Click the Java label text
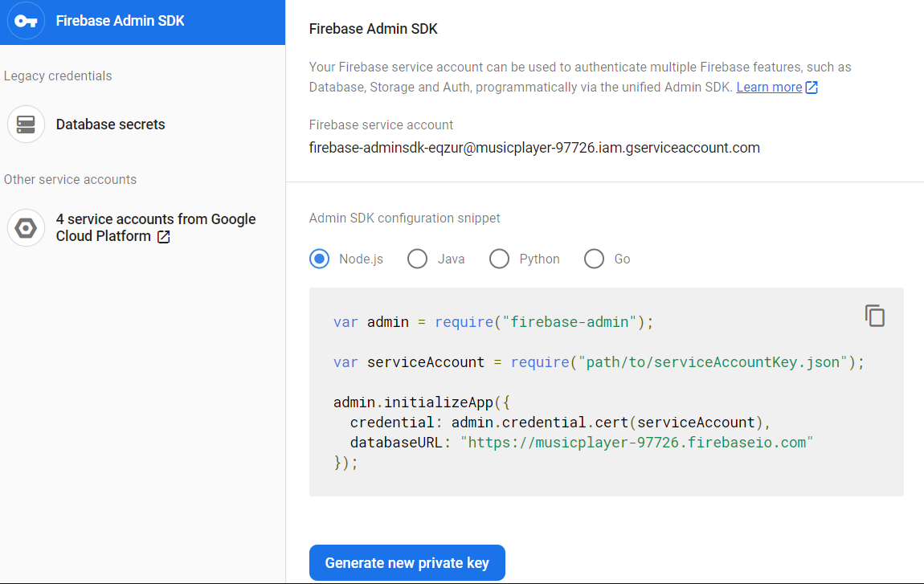 coord(451,259)
